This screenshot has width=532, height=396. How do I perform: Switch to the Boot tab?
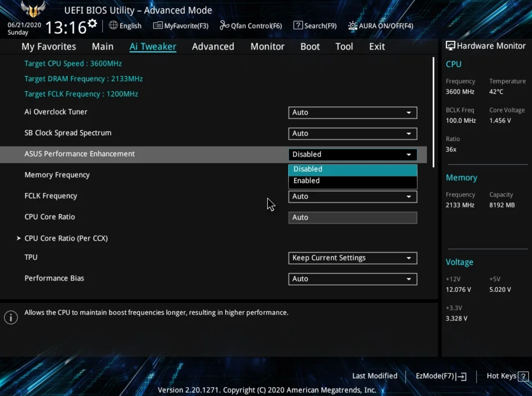[310, 47]
